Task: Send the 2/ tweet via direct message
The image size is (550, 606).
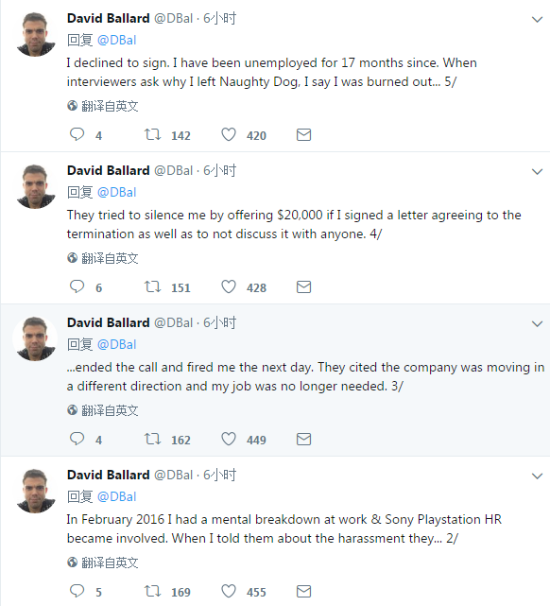Action: [x=304, y=591]
